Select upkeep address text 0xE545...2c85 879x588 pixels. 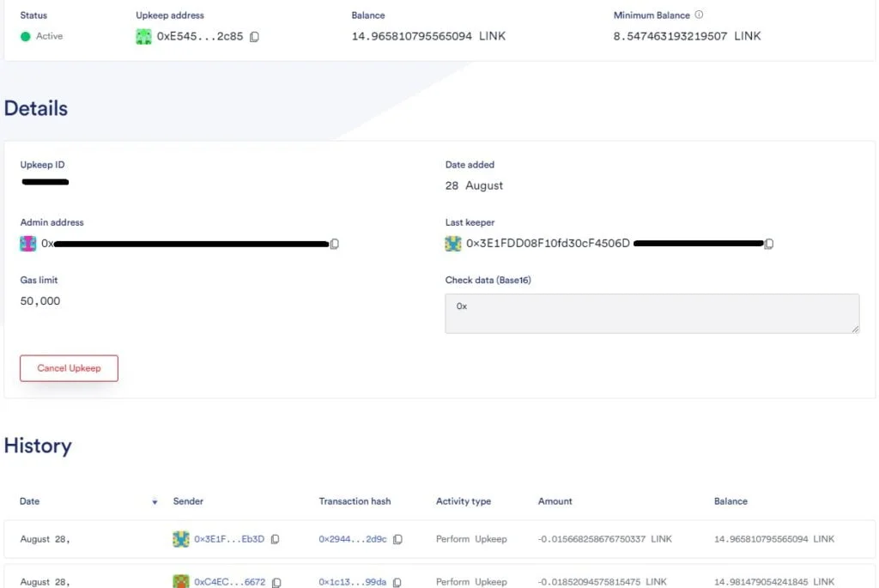coord(200,36)
